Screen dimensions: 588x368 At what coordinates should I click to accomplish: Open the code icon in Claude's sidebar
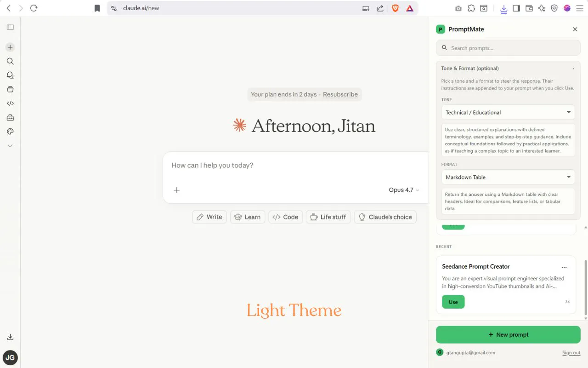10,103
